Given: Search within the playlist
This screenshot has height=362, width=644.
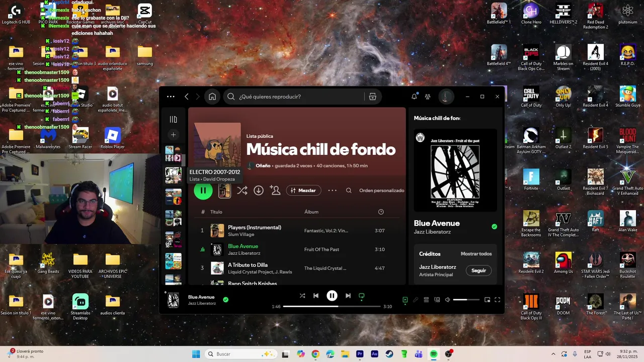Looking at the screenshot, I should pos(349,191).
